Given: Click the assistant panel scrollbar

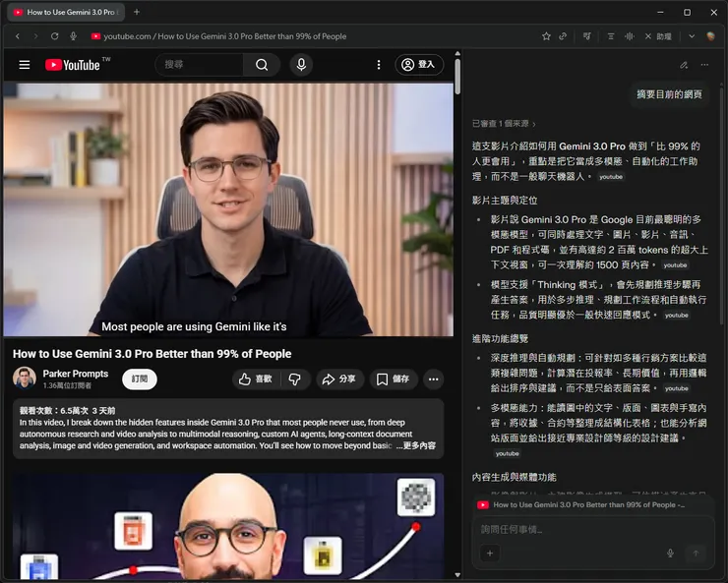Looking at the screenshot, I should coord(722,204).
